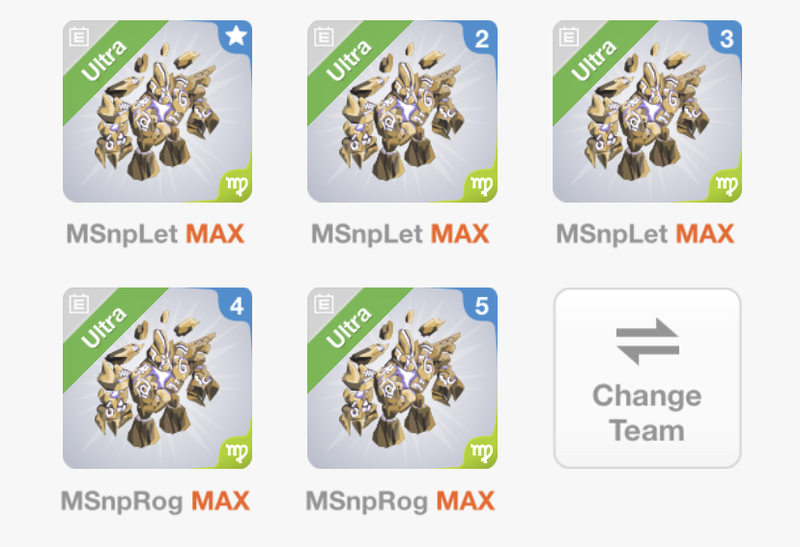Tap Virgo sign icon on card 5

tap(481, 453)
